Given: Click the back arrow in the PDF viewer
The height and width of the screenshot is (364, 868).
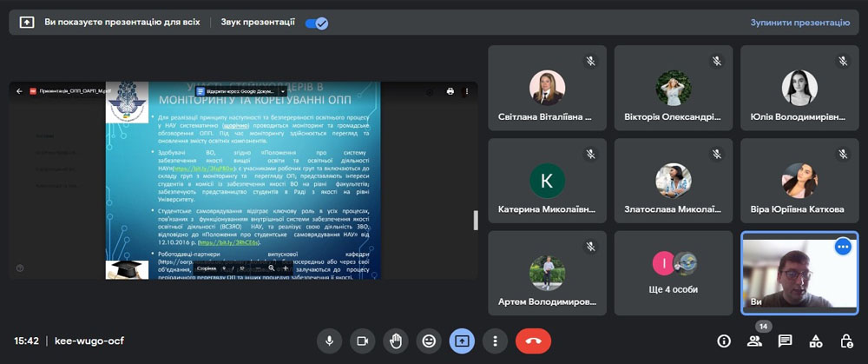Looking at the screenshot, I should (19, 90).
